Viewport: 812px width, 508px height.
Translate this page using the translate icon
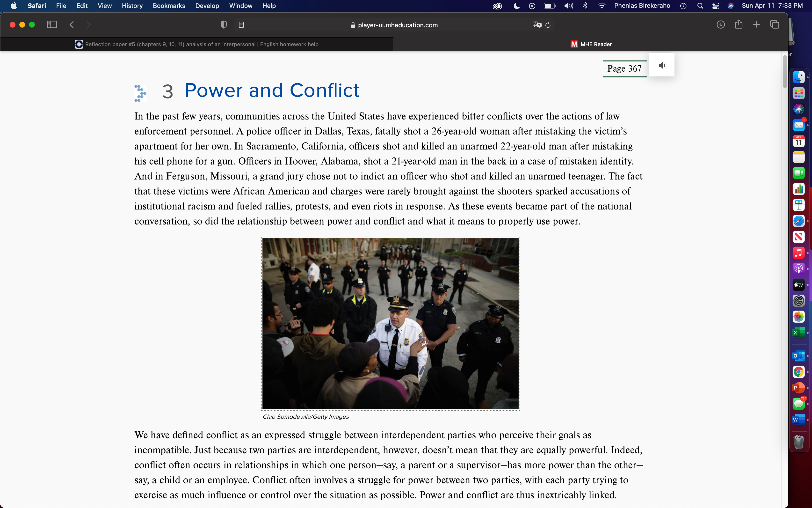tap(537, 24)
